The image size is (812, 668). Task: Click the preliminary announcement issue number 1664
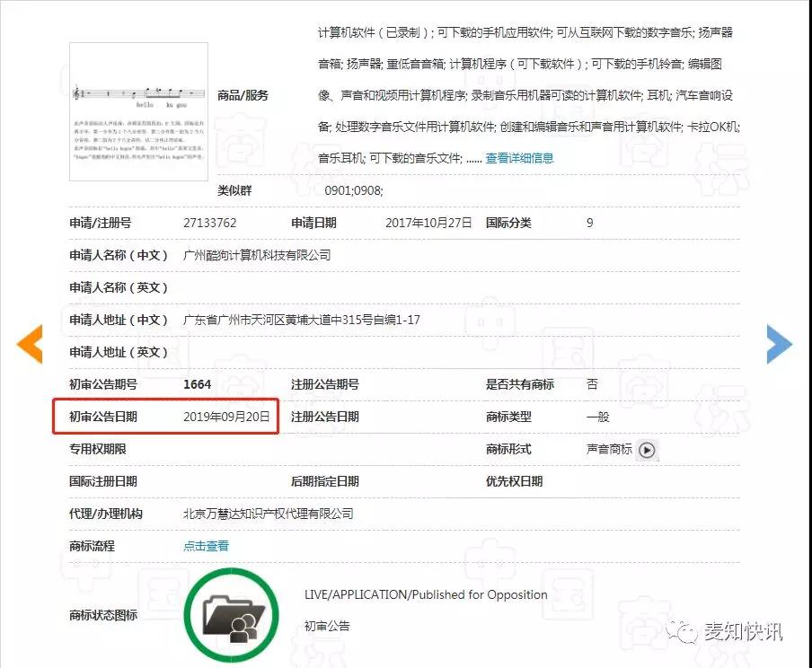(197, 384)
